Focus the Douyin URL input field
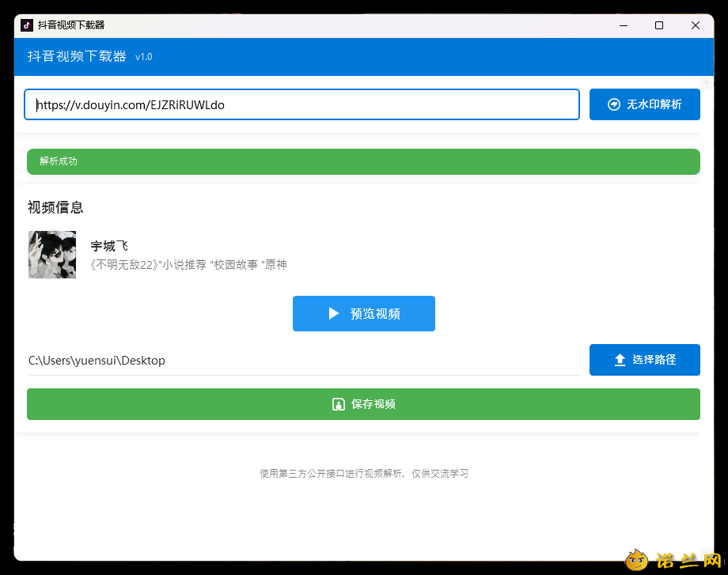This screenshot has width=728, height=575. pyautogui.click(x=301, y=104)
